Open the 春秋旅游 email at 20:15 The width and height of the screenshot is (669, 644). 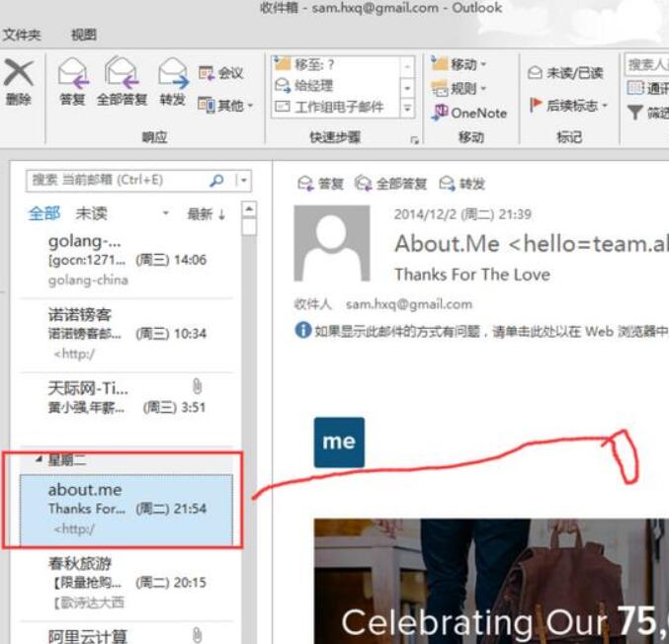click(126, 583)
